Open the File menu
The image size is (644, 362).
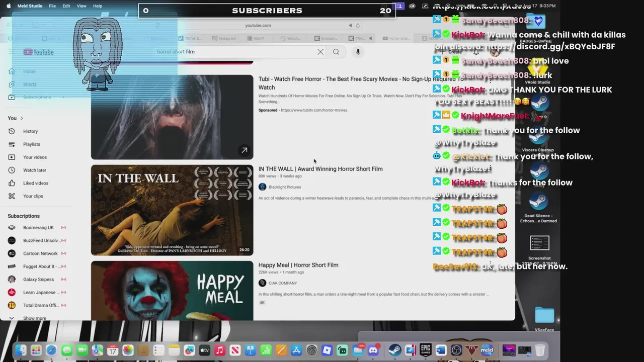click(x=52, y=6)
